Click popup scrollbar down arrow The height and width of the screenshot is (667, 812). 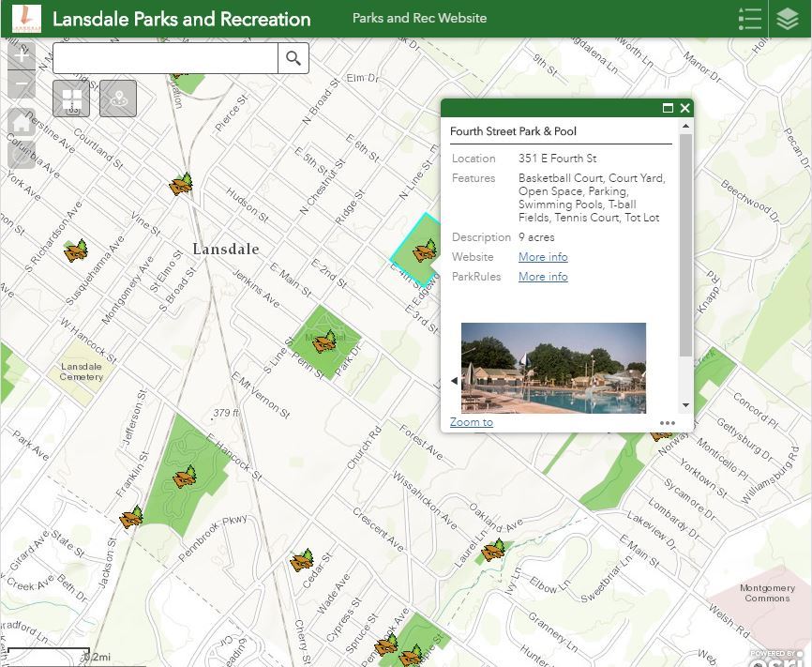686,405
